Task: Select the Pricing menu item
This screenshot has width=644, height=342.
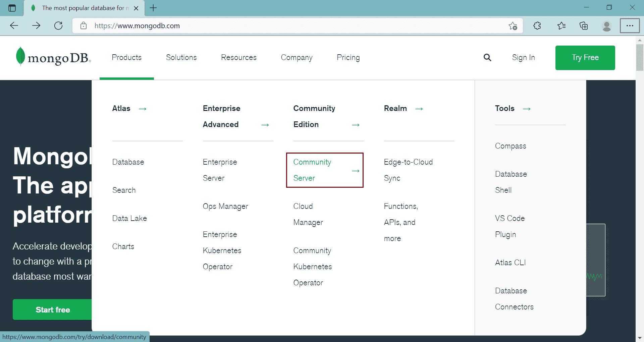Action: coord(348,57)
